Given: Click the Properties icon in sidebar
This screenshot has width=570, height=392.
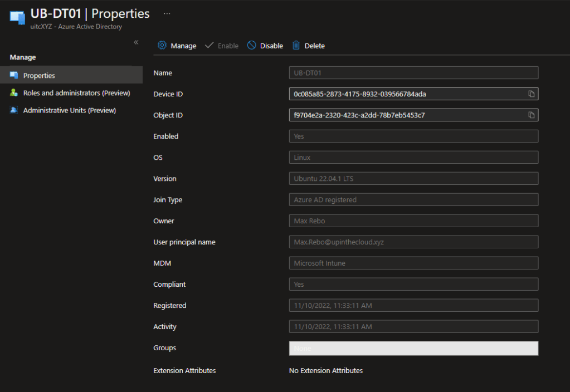Looking at the screenshot, I should coord(14,75).
